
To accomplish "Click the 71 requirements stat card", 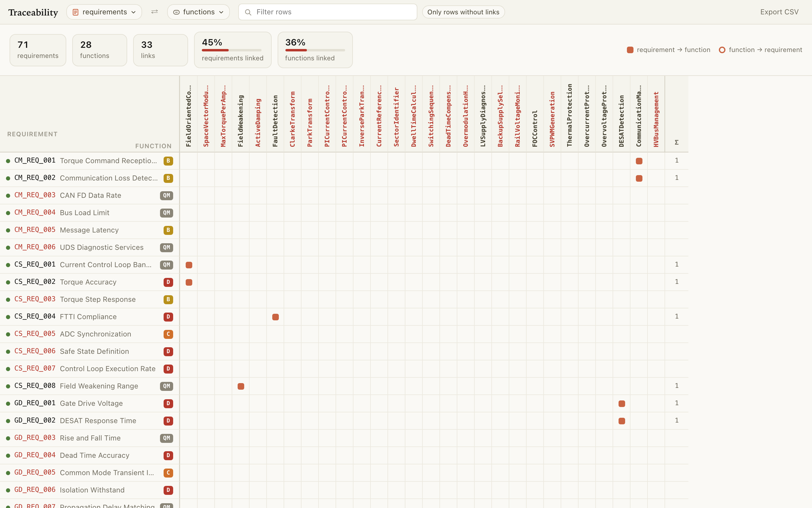I will (x=38, y=50).
